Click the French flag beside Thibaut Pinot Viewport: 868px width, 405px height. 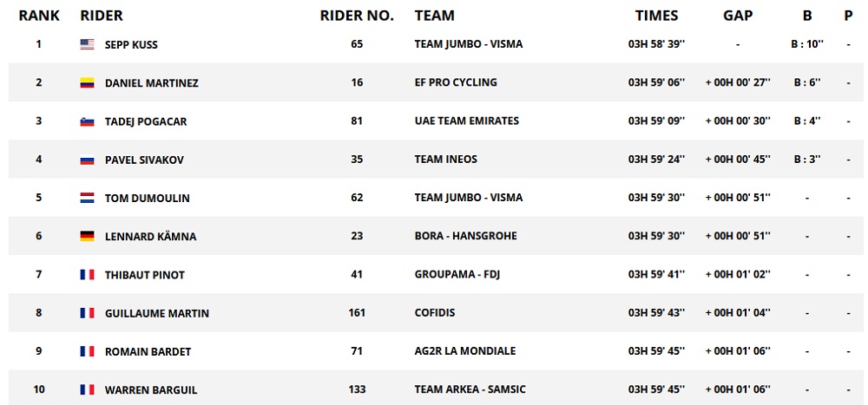(x=87, y=275)
